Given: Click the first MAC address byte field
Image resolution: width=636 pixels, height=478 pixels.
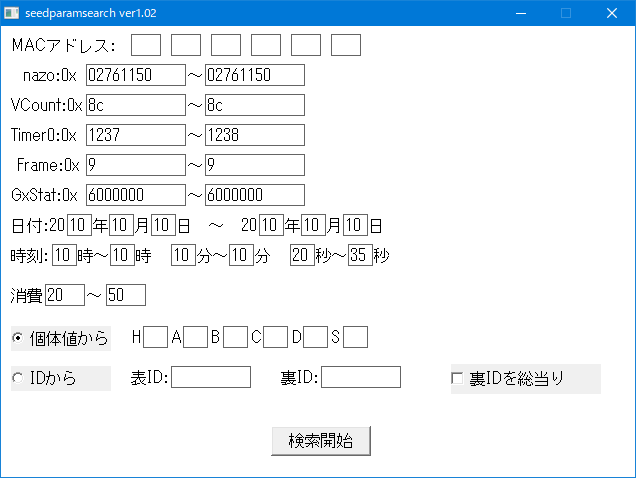Looking at the screenshot, I should tap(146, 45).
